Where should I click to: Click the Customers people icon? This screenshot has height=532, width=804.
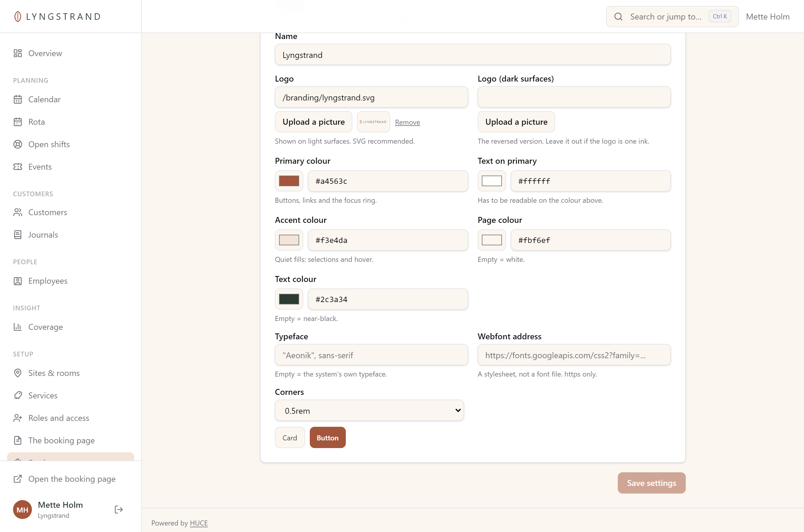18,213
